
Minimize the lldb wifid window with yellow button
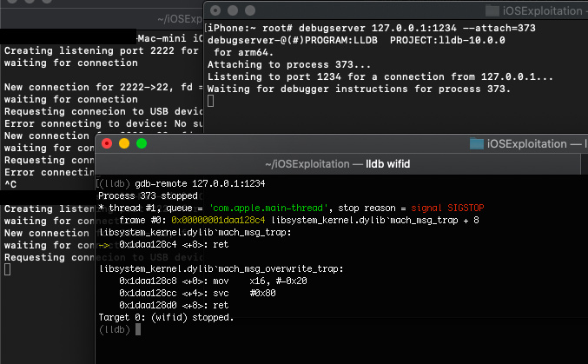[124, 143]
